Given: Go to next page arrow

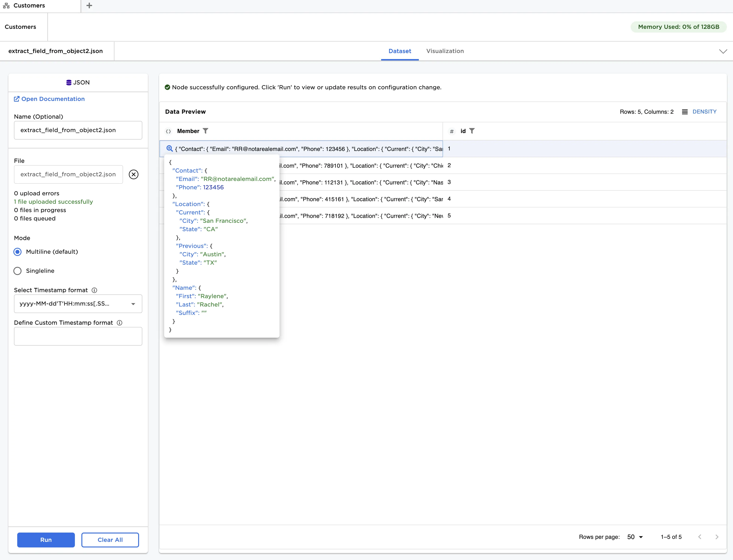Looking at the screenshot, I should (717, 537).
